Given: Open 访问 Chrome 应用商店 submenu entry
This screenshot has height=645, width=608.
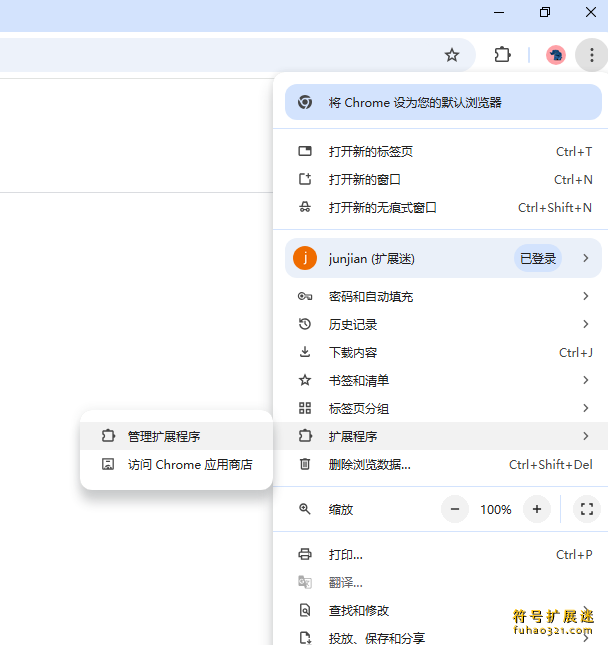Looking at the screenshot, I should pos(176,464).
